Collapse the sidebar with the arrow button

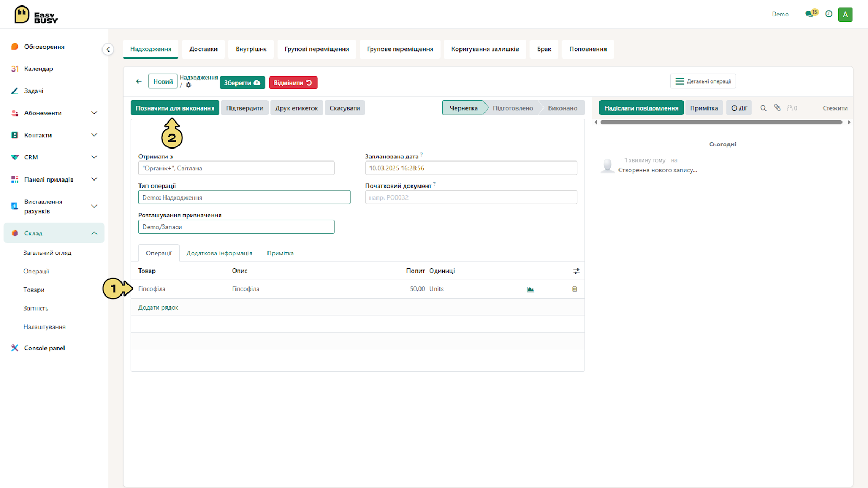[x=108, y=49]
